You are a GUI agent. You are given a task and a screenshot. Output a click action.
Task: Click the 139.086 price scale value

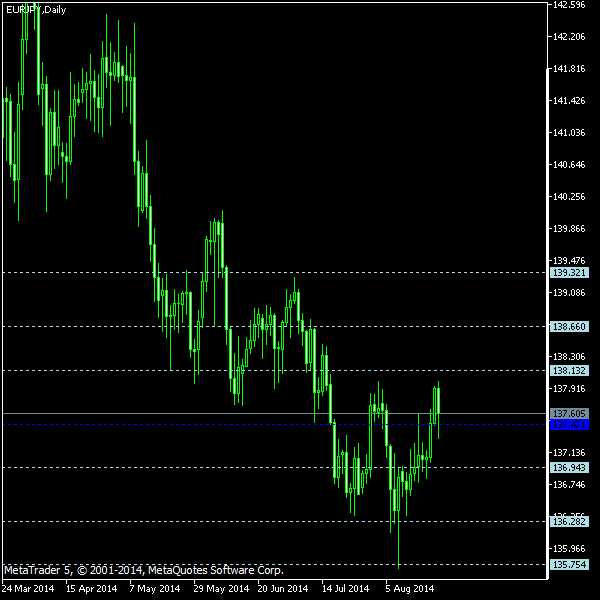pos(569,293)
